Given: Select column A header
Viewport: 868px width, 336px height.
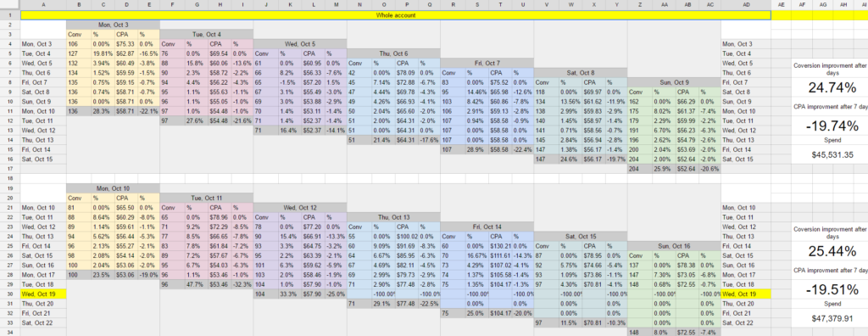Looking at the screenshot, I should [x=43, y=4].
